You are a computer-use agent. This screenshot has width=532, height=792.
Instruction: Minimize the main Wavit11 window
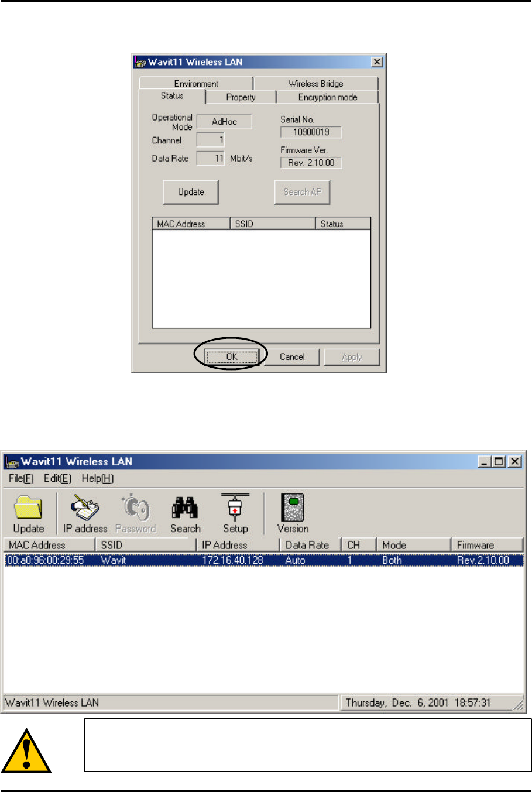tap(485, 462)
